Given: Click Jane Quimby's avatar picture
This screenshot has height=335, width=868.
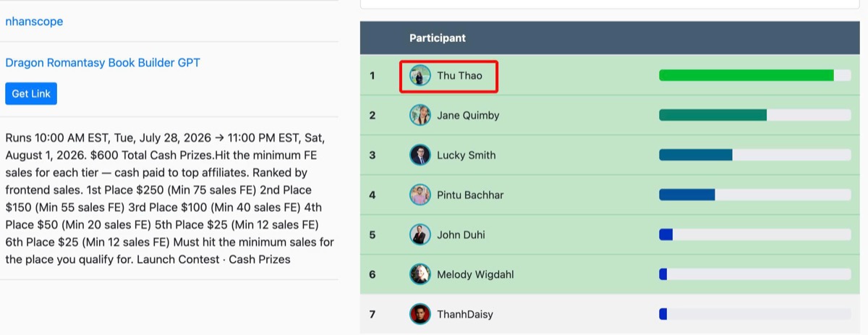Looking at the screenshot, I should click(420, 115).
